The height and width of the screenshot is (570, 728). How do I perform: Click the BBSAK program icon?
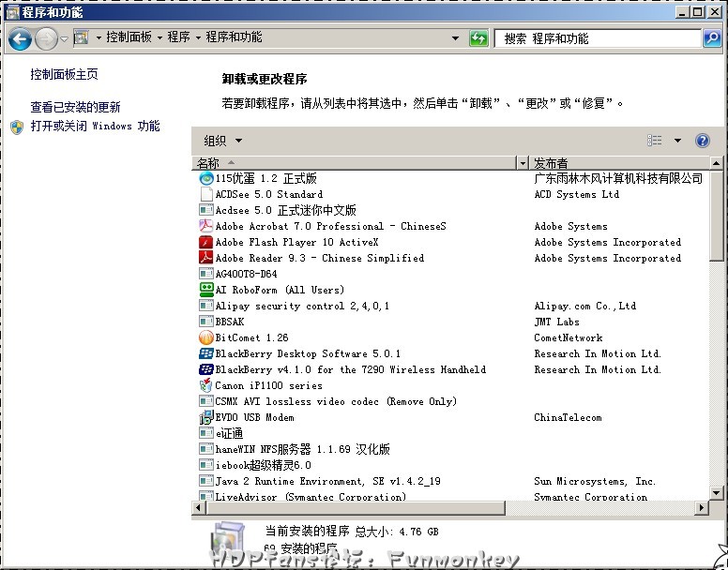tap(206, 322)
